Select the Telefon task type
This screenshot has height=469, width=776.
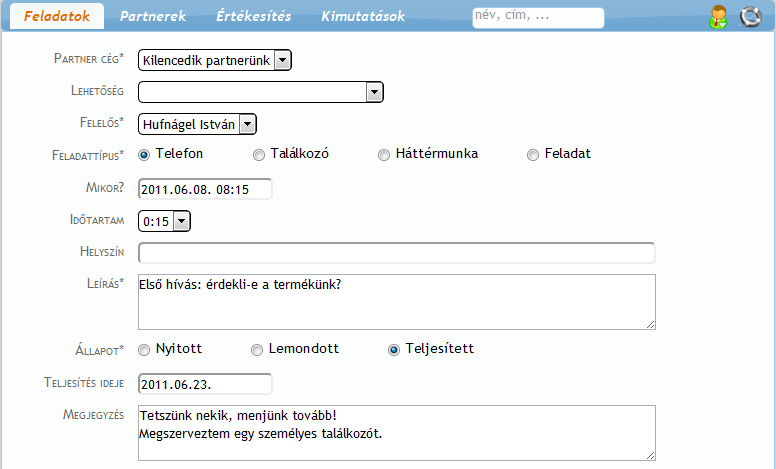click(x=144, y=155)
